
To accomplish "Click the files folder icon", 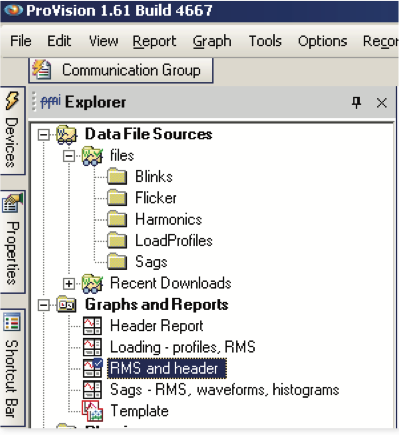I will pos(92,156).
